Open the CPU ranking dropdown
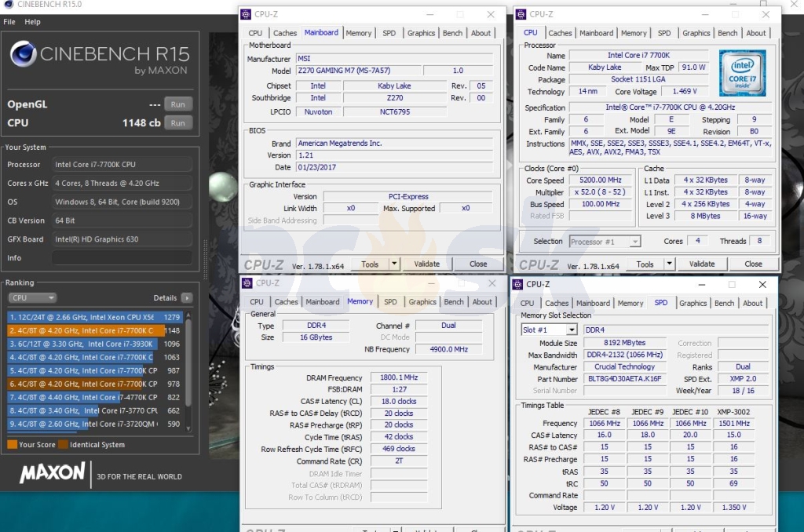This screenshot has width=804, height=532. [x=31, y=297]
